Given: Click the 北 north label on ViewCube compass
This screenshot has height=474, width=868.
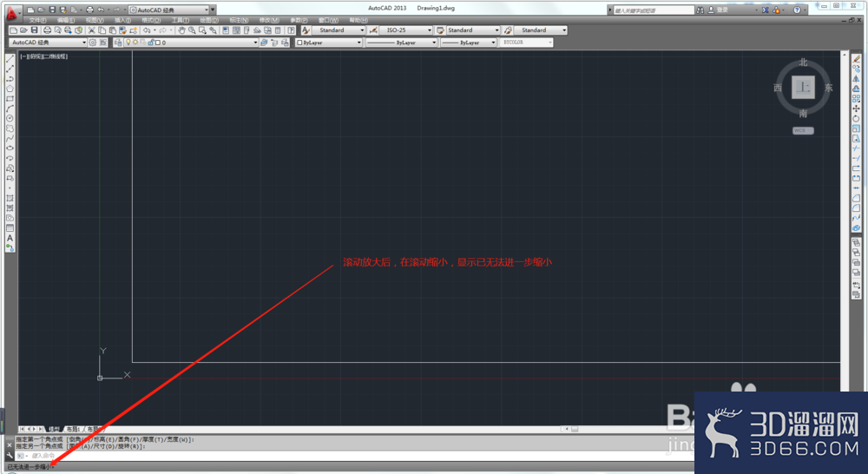Looking at the screenshot, I should (803, 63).
